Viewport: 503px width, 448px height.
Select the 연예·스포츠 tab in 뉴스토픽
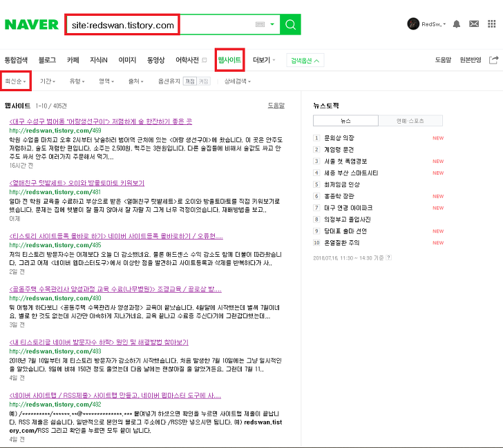point(410,121)
